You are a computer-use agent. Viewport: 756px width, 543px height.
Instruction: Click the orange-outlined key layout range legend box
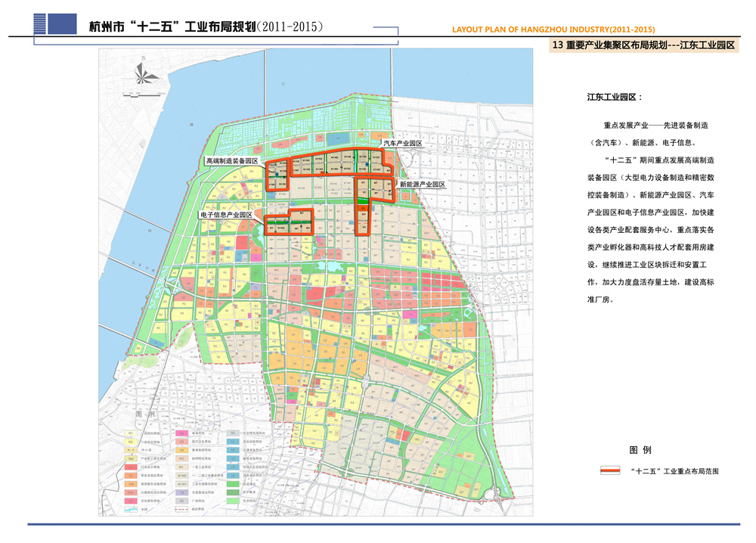[x=610, y=470]
